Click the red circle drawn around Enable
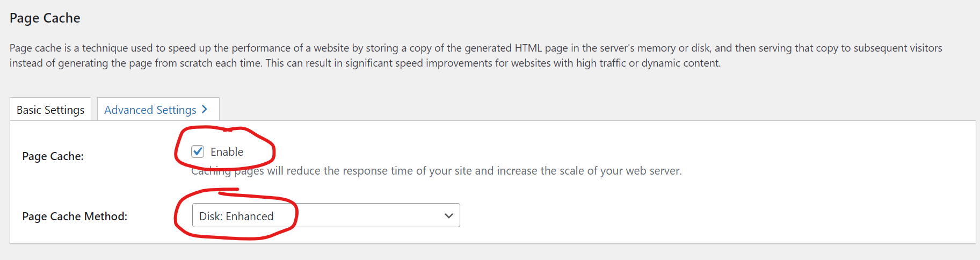The image size is (980, 260). pos(273,146)
